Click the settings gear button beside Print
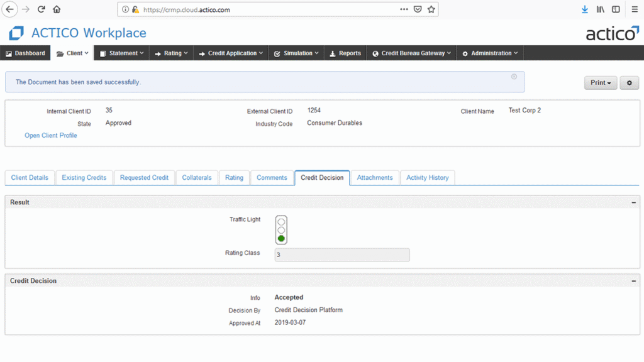The width and height of the screenshot is (644, 362). tap(629, 83)
